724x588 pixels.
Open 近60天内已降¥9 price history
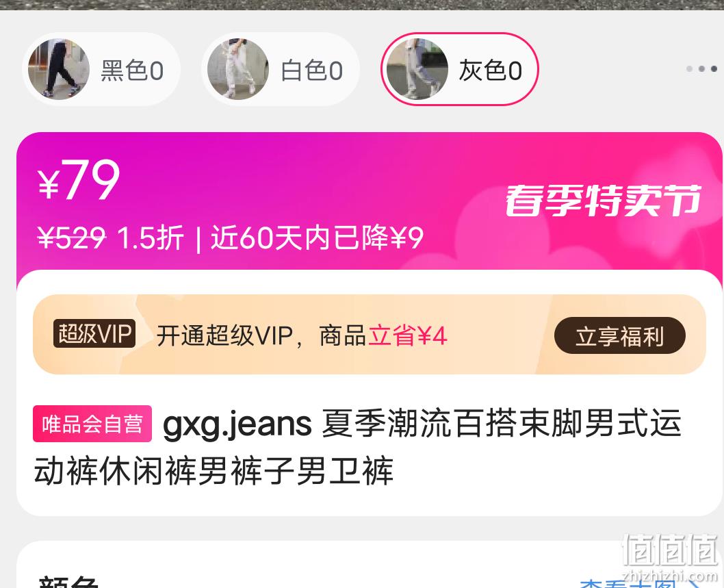coord(317,238)
